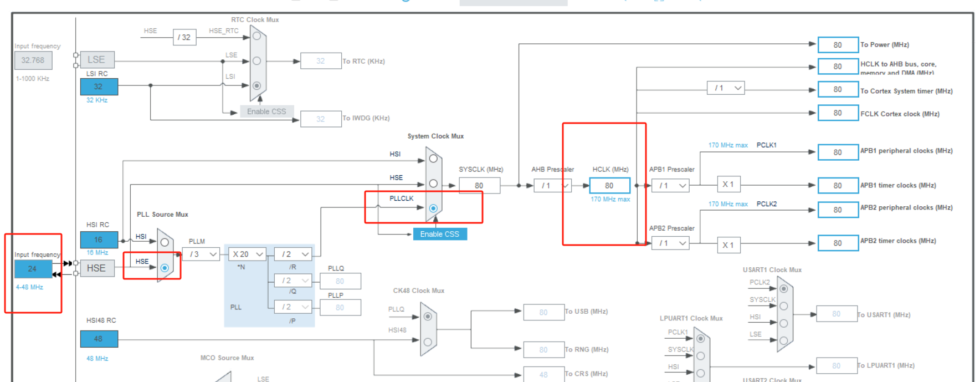Image resolution: width=980 pixels, height=382 pixels.
Task: Click the To IWDG (KHz) value box
Action: 321,119
